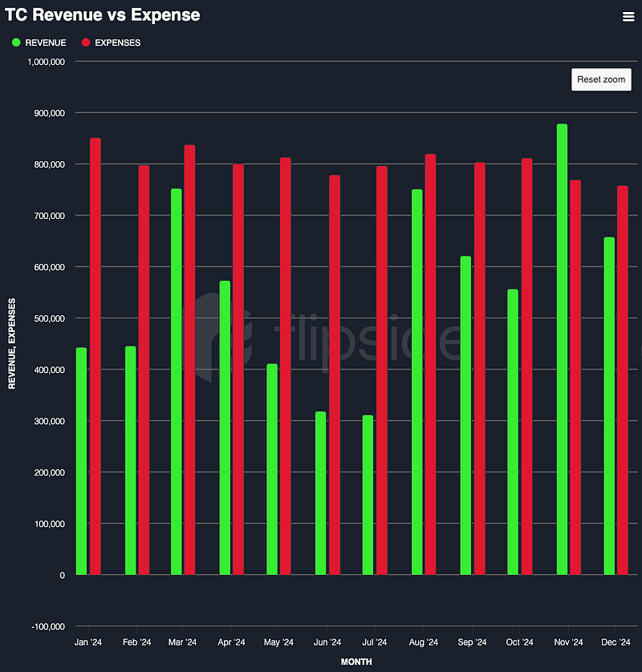
Task: Click the Reset zoom button
Action: pos(601,80)
